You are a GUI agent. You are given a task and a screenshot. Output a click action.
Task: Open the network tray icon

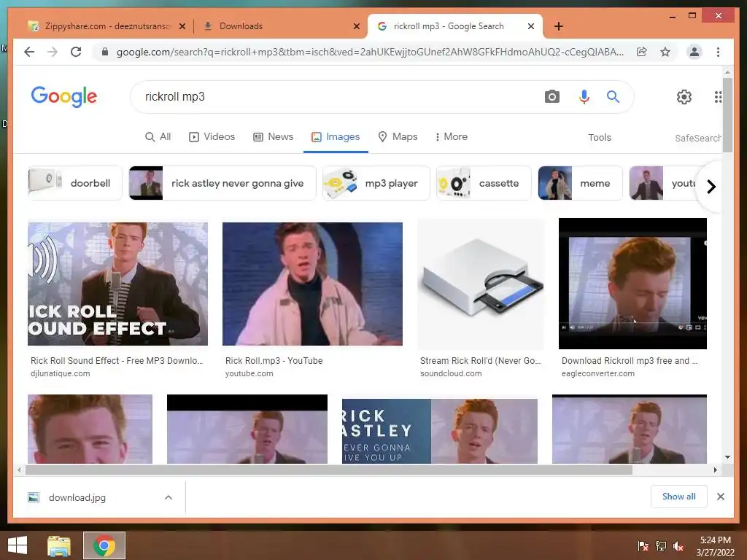pyautogui.click(x=661, y=546)
